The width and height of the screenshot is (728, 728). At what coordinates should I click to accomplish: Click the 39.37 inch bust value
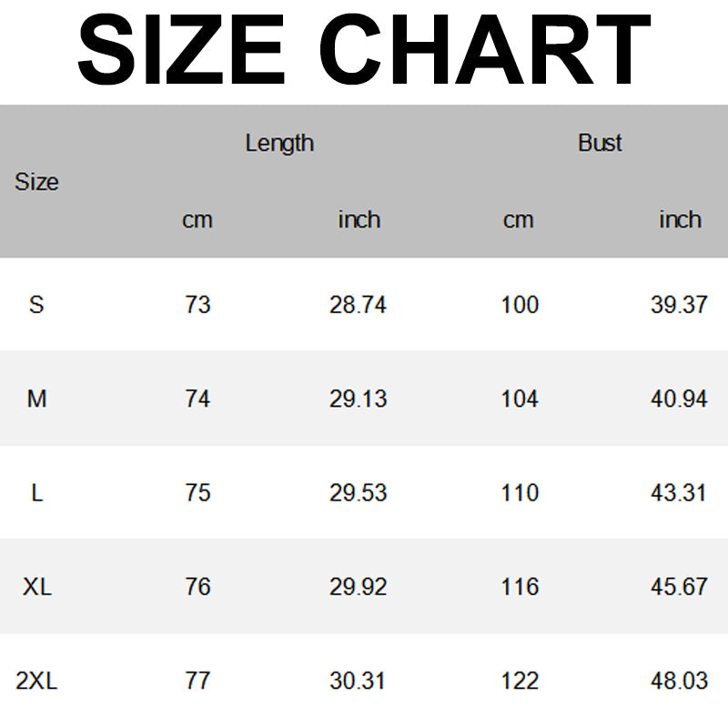click(x=679, y=305)
